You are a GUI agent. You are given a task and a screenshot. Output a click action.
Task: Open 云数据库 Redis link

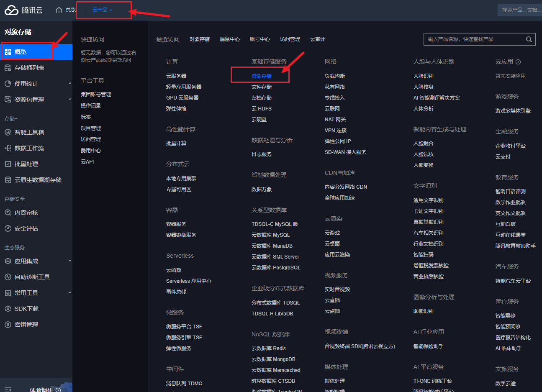point(269,348)
